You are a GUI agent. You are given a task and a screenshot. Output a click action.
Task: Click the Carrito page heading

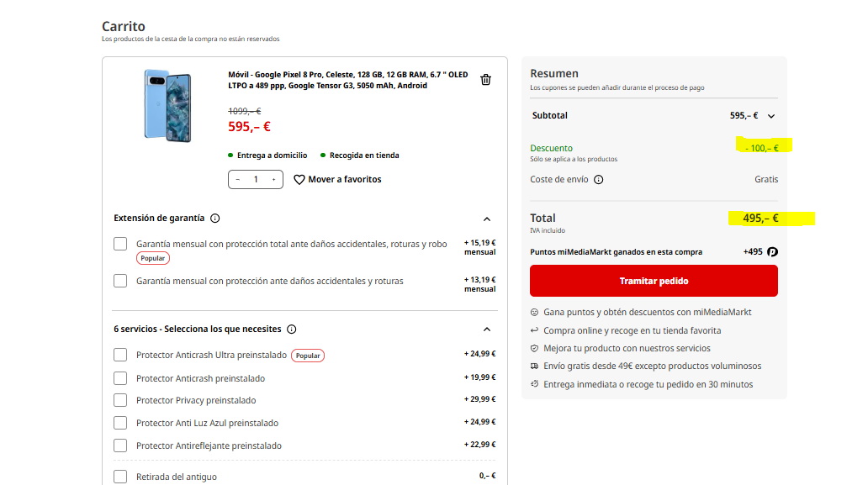coord(124,27)
